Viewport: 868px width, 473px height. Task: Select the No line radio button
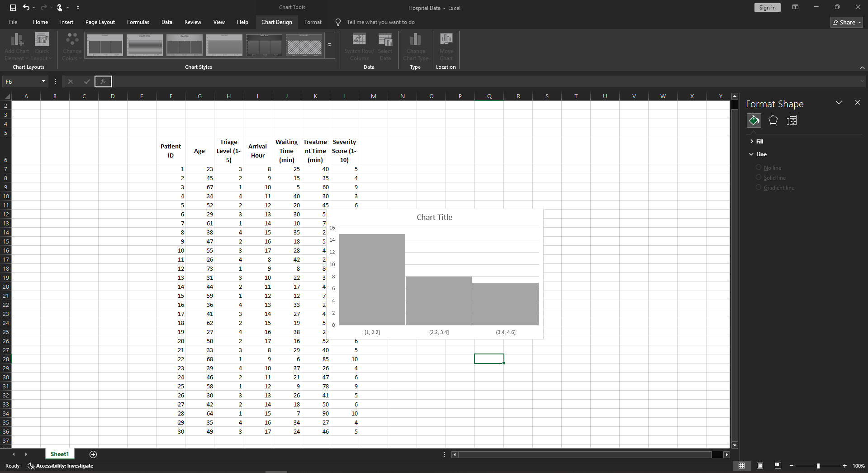click(x=759, y=167)
